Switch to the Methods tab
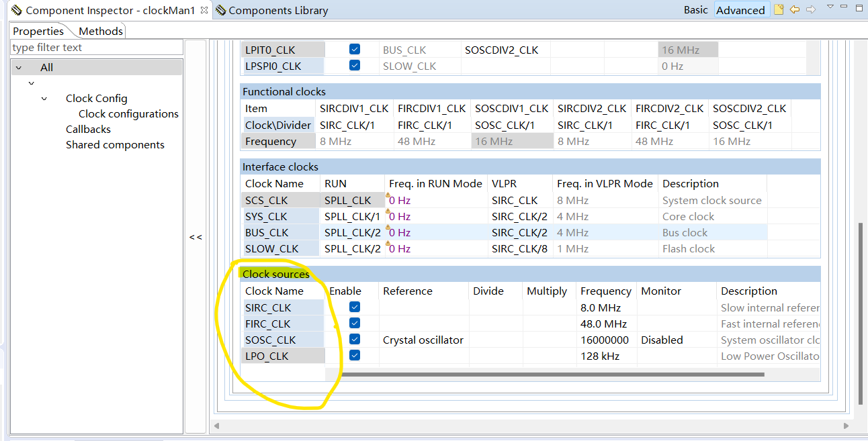The image size is (868, 441). pos(99,31)
